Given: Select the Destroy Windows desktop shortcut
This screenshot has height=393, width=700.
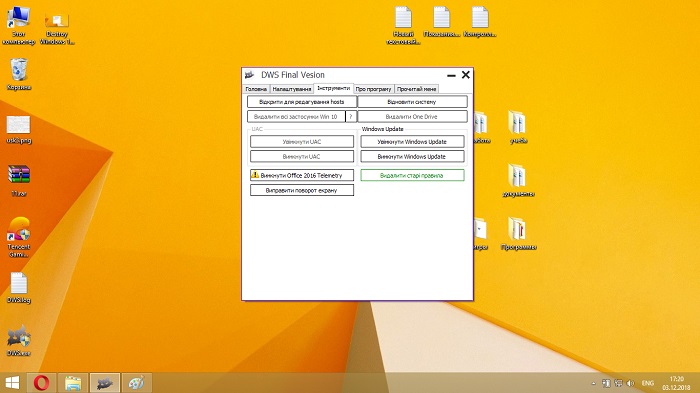Looking at the screenshot, I should (57, 28).
